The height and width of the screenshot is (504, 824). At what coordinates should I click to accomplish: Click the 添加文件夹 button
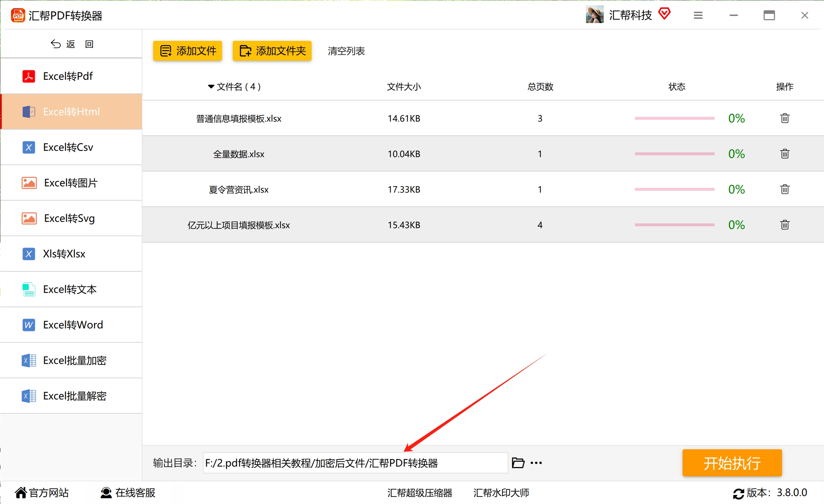point(272,51)
